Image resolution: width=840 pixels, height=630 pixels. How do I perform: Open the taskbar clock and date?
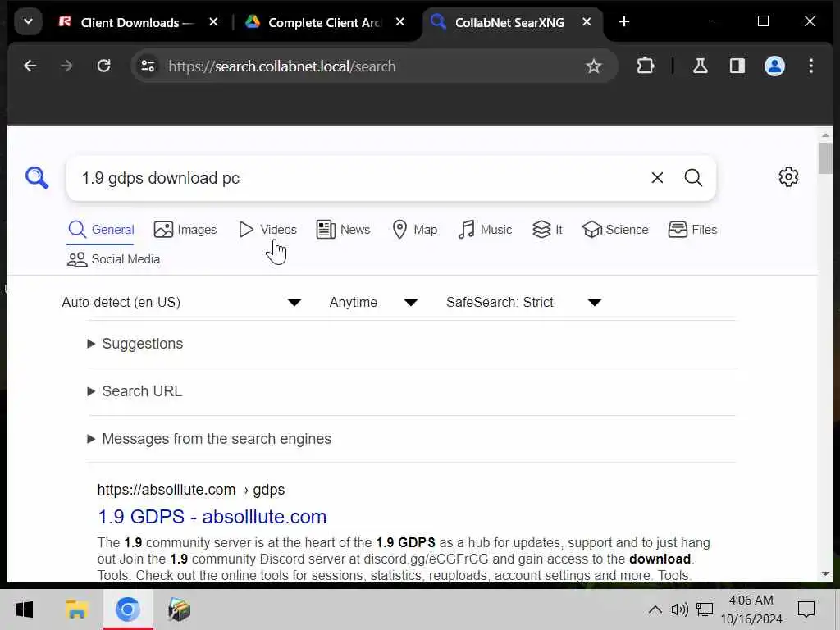(x=751, y=609)
